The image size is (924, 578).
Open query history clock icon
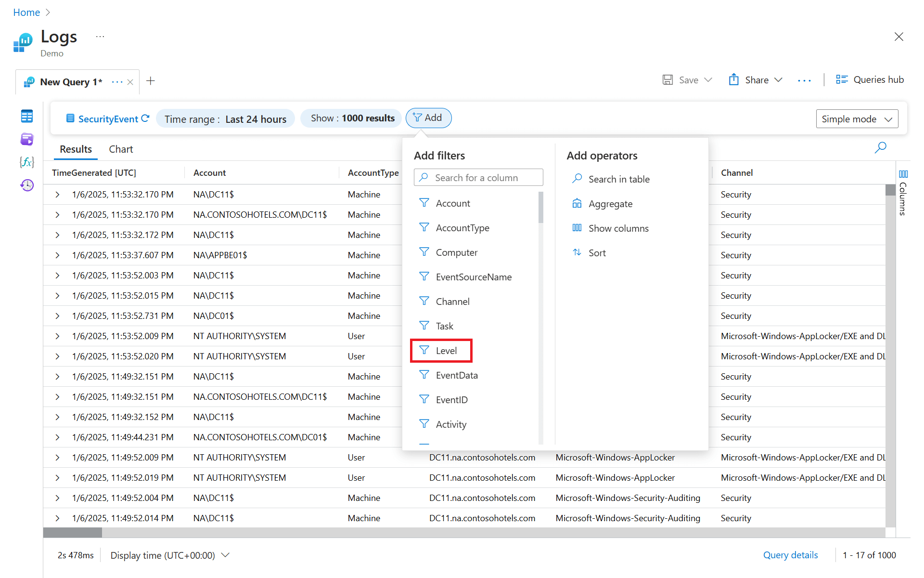coord(27,185)
